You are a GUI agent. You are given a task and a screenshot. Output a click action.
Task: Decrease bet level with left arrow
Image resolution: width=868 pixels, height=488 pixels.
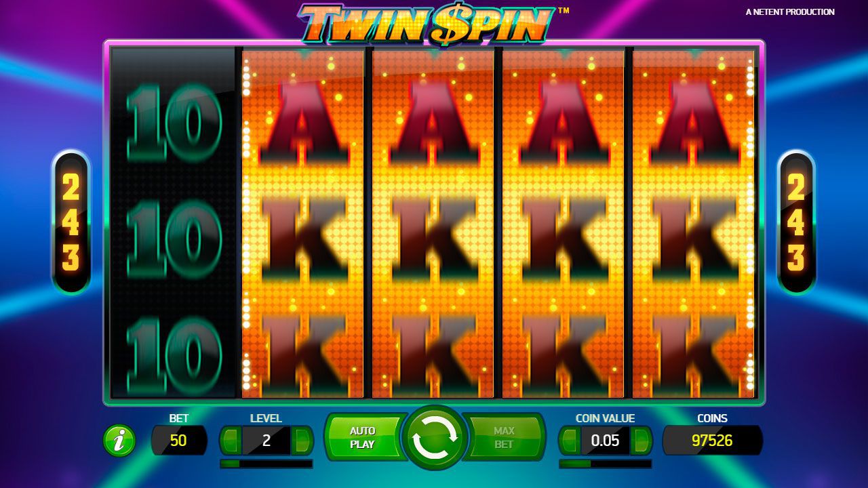tap(231, 441)
